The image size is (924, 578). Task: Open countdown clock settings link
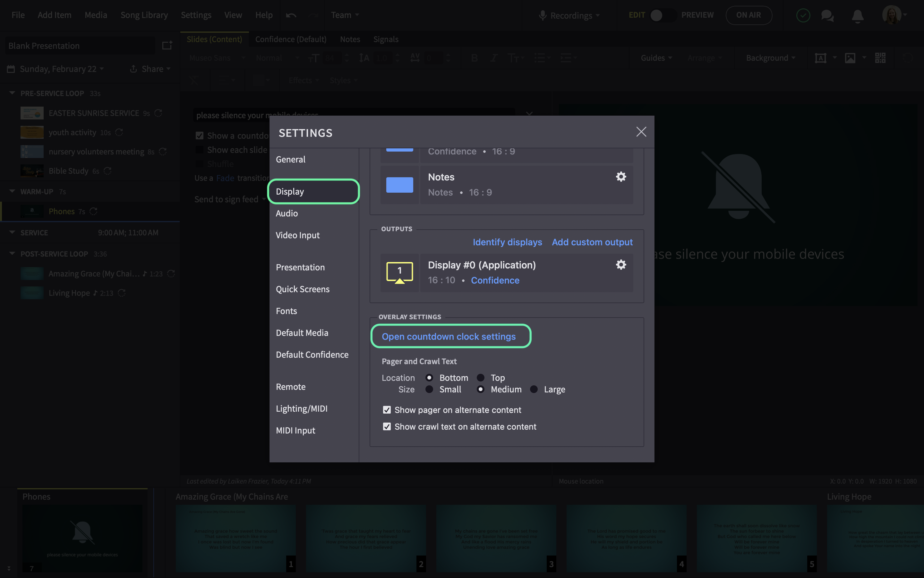click(449, 337)
